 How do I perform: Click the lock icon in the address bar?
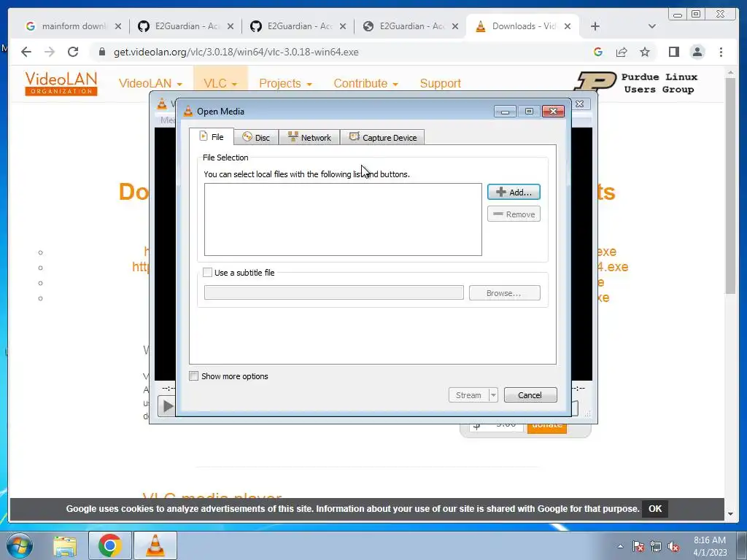[x=101, y=52]
